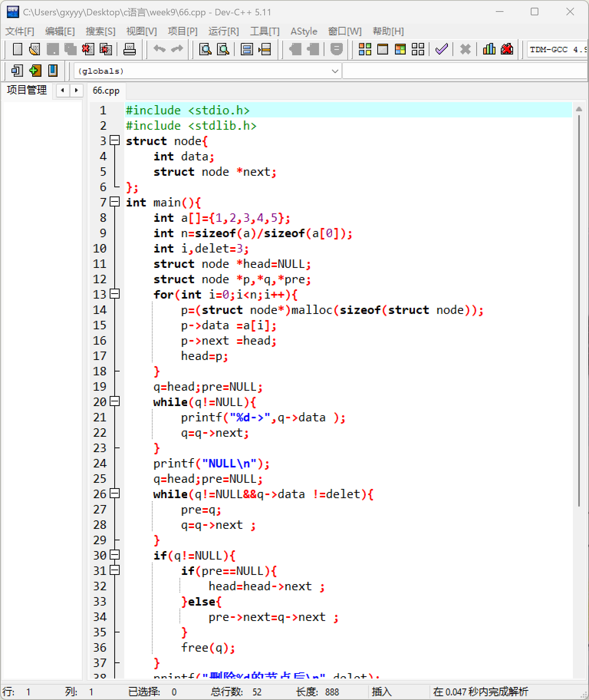
Task: Click the gray toggle comment icon
Action: coord(336,49)
